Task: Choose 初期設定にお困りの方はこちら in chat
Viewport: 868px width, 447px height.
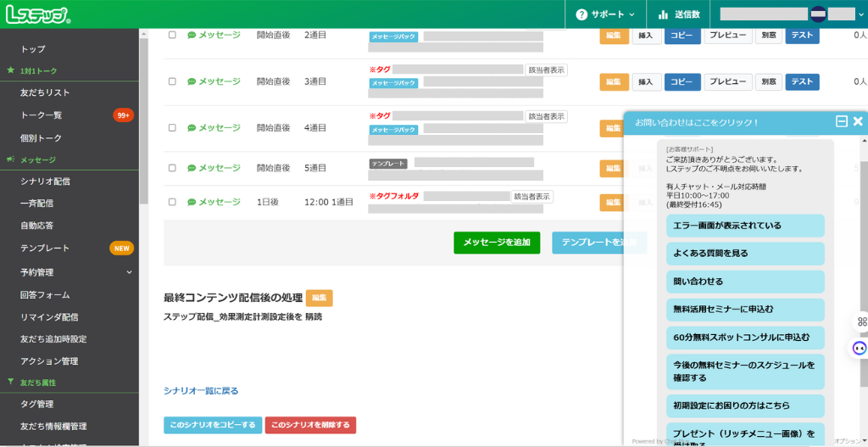Action: pyautogui.click(x=745, y=406)
